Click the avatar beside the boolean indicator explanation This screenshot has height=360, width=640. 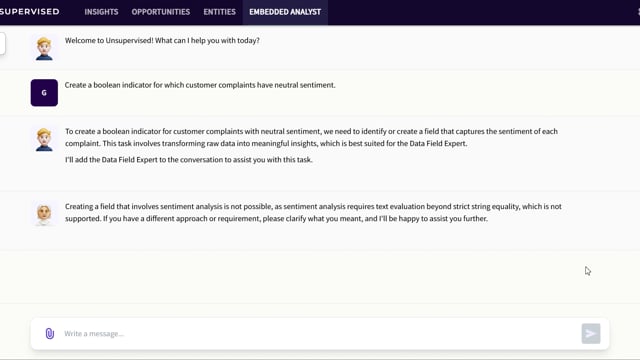[44, 139]
